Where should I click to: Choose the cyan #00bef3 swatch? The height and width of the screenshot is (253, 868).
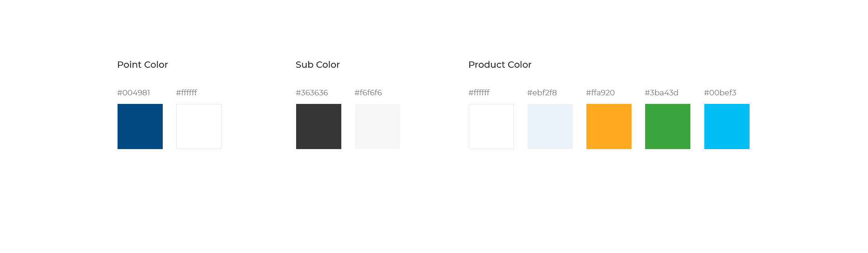pyautogui.click(x=727, y=126)
